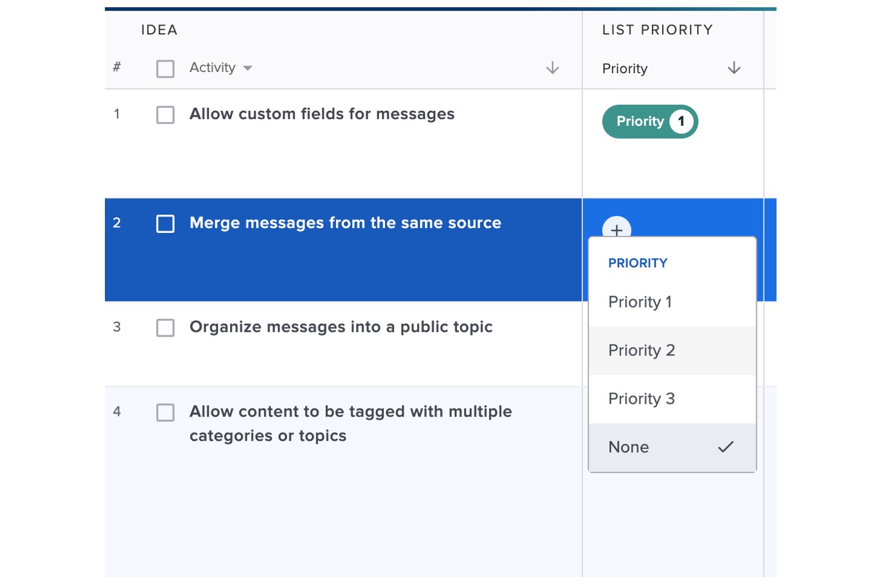The height and width of the screenshot is (588, 882).
Task: Click the green Priority 1 badge
Action: 650,122
